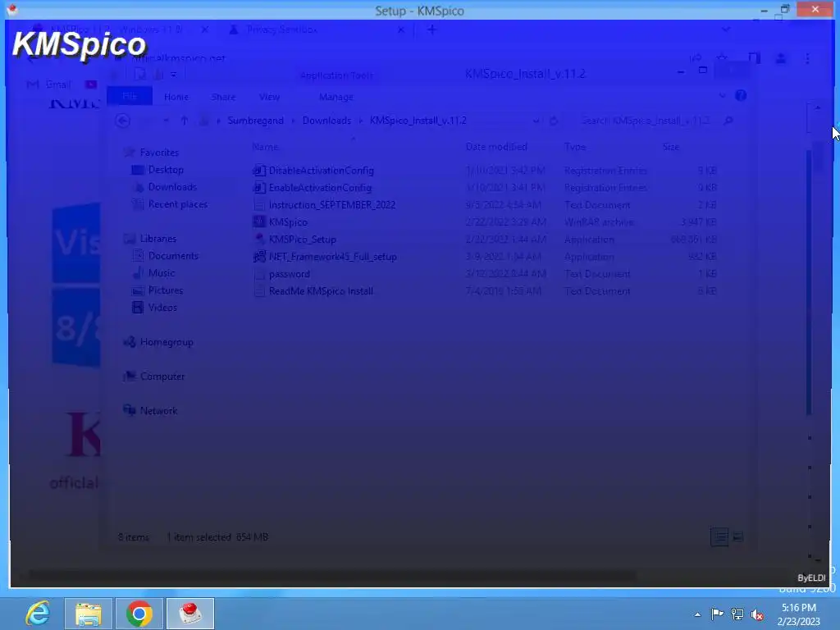Select KMSpico WinRAR archive file
Viewport: 840px width, 630px height.
pyautogui.click(x=288, y=221)
